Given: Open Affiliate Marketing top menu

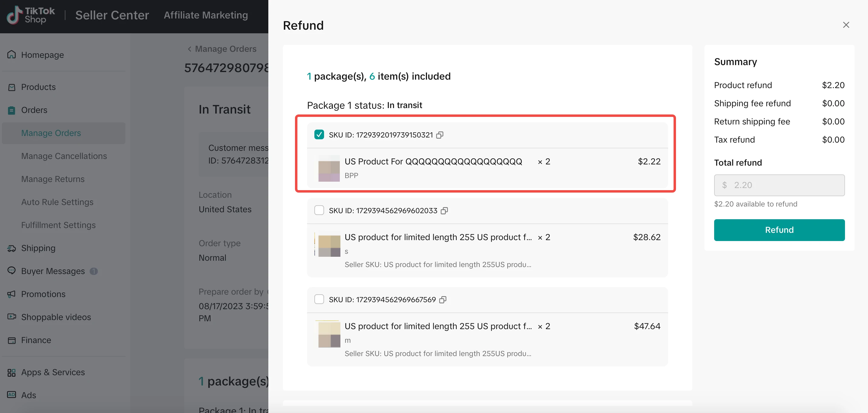Looking at the screenshot, I should (x=206, y=15).
